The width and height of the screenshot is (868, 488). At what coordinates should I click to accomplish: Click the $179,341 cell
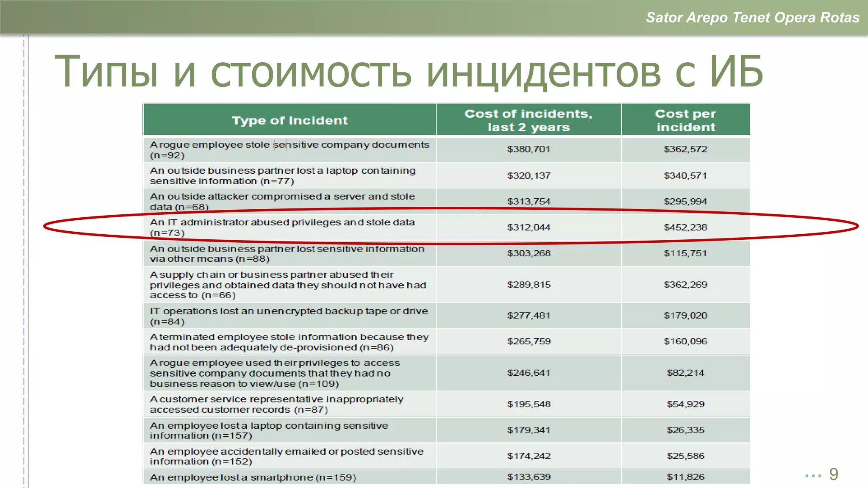pos(529,430)
